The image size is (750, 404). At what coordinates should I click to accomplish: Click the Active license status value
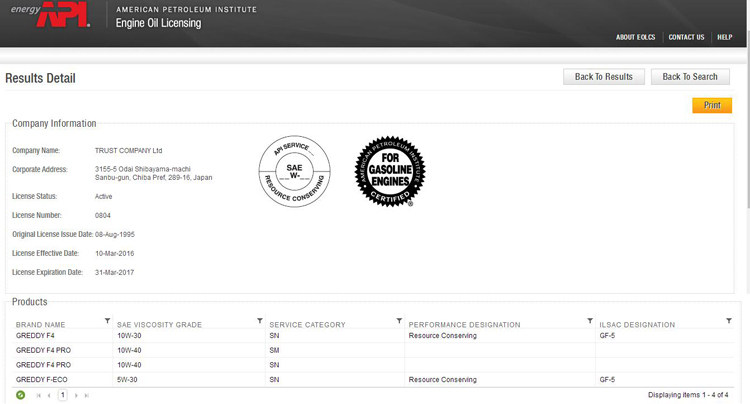tap(103, 197)
